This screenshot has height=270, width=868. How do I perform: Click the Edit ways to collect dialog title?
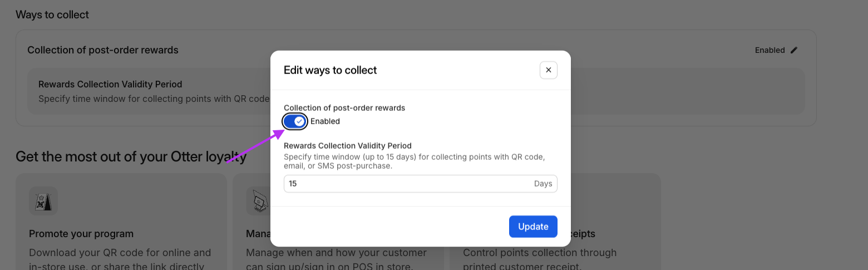point(331,70)
